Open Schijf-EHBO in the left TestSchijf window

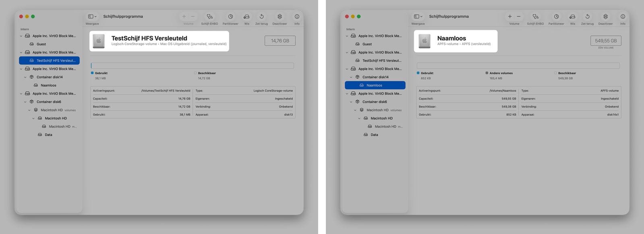click(209, 17)
